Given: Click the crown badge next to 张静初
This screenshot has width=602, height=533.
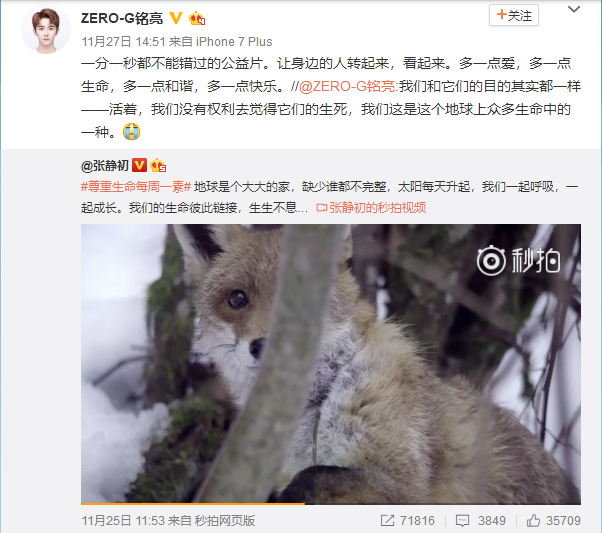Looking at the screenshot, I should tap(158, 166).
